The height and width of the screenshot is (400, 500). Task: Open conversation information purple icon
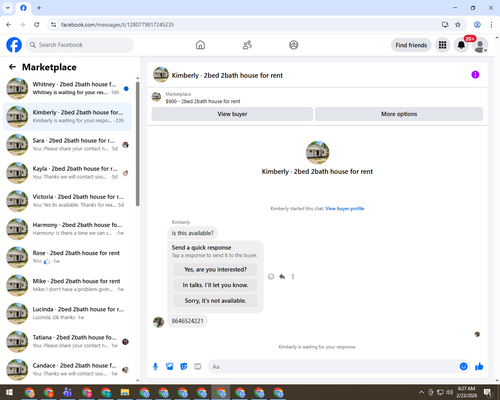pyautogui.click(x=475, y=75)
